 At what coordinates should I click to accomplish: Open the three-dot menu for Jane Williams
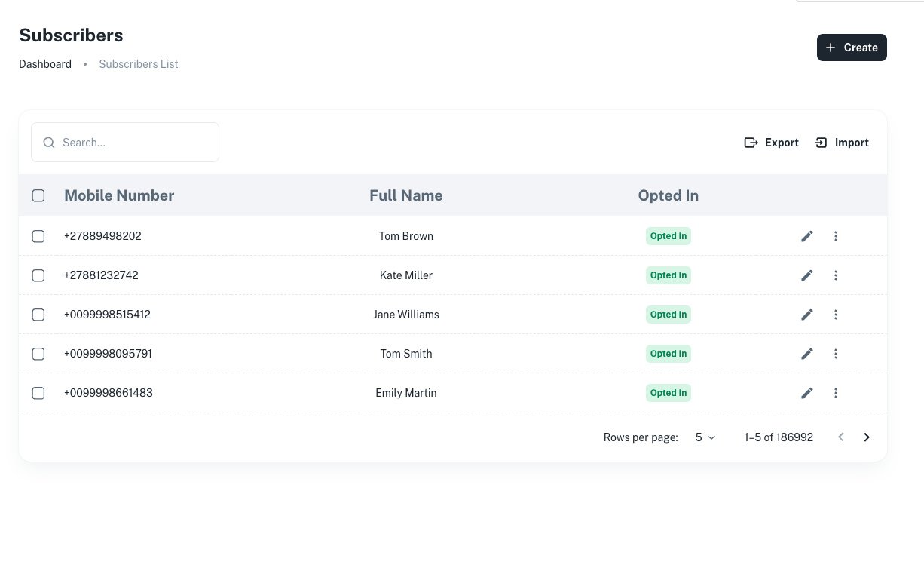coord(836,315)
